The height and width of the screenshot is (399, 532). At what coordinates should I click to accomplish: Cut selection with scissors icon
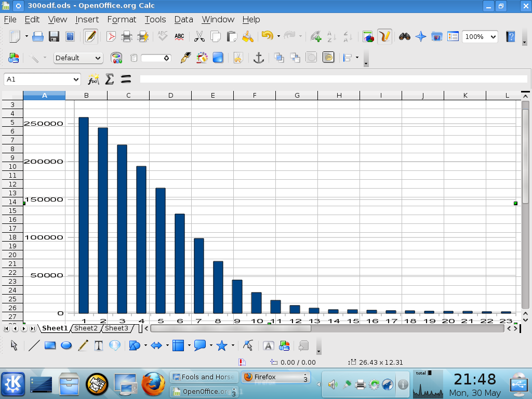click(199, 36)
